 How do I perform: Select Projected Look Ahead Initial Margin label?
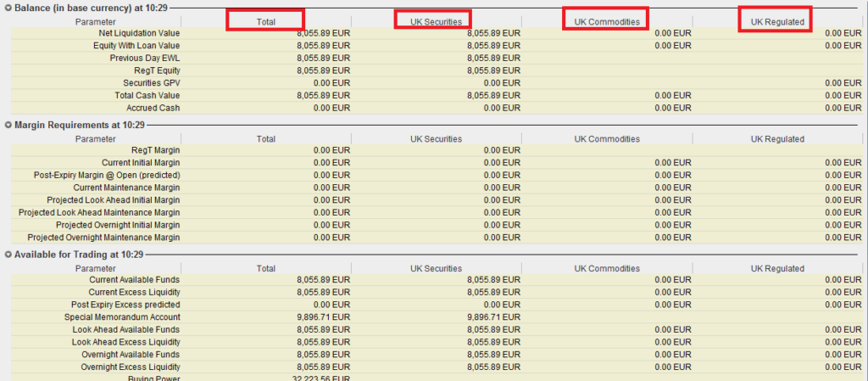(114, 200)
